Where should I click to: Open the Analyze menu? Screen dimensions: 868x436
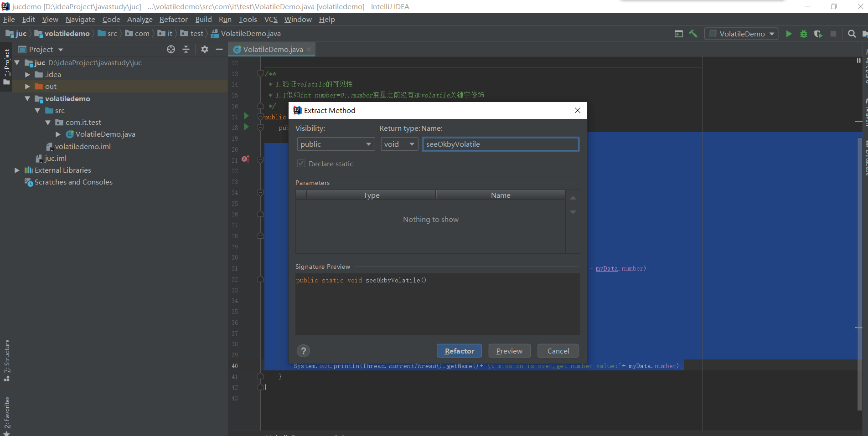click(140, 19)
